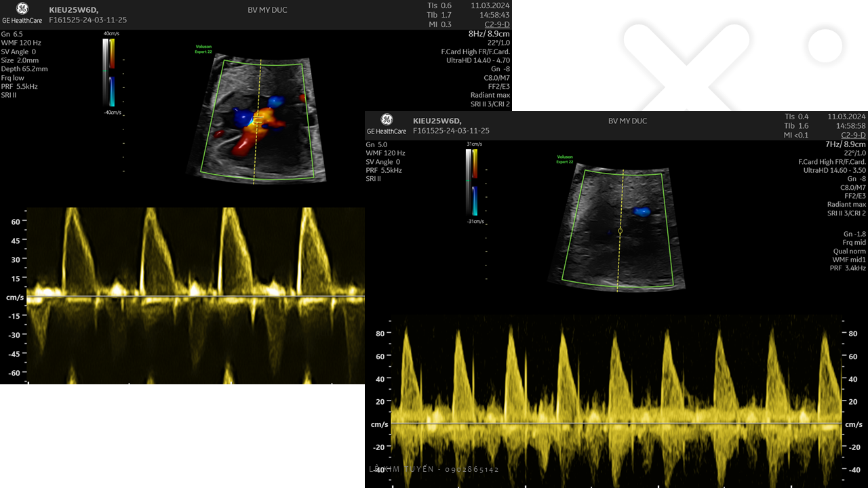Click the BV MY DUC header in lower-right panel

pos(627,121)
